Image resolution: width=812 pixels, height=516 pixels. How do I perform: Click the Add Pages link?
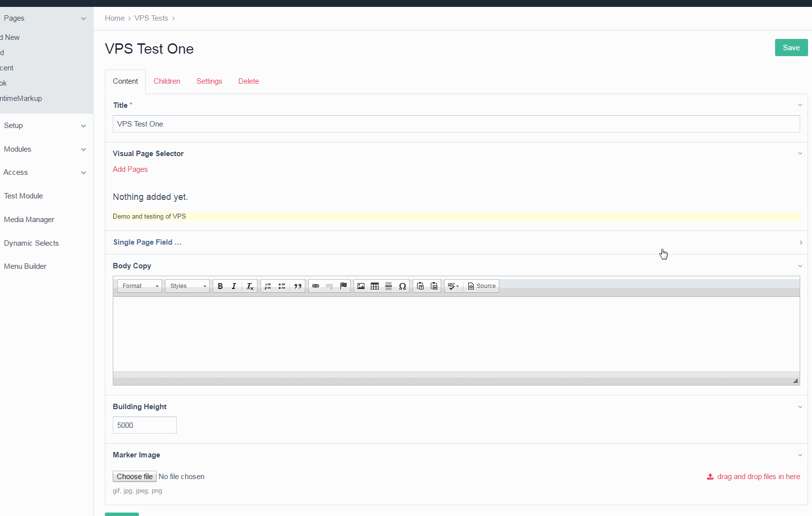[130, 169]
